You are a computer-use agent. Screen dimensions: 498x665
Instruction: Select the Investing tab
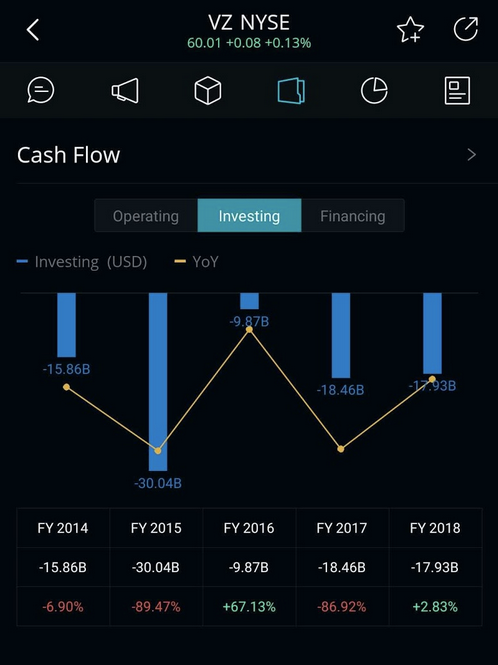coord(249,216)
